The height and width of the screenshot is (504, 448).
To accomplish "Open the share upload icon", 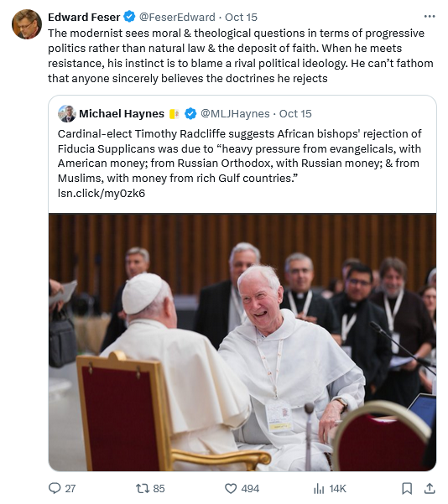I will (430, 489).
